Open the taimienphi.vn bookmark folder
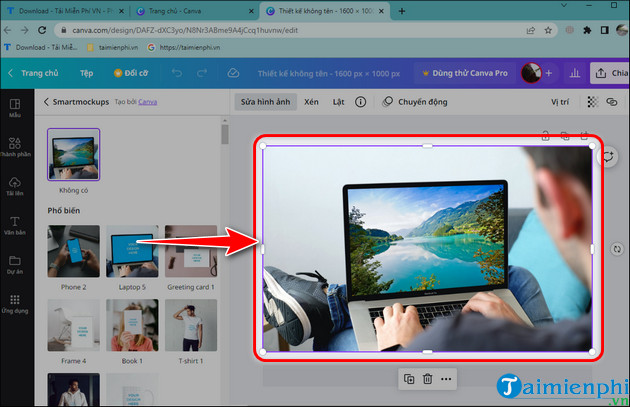 click(112, 47)
